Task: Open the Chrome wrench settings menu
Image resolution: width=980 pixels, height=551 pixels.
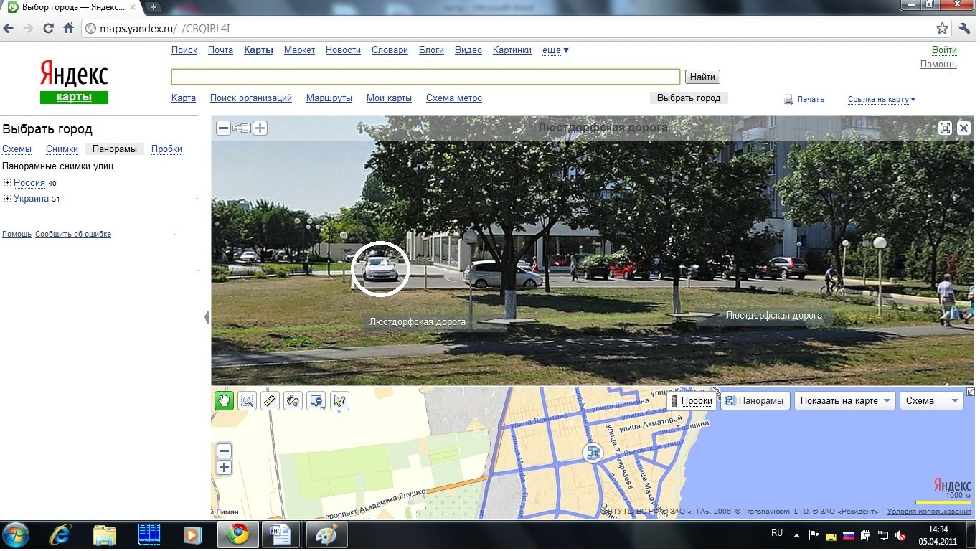Action: (964, 29)
